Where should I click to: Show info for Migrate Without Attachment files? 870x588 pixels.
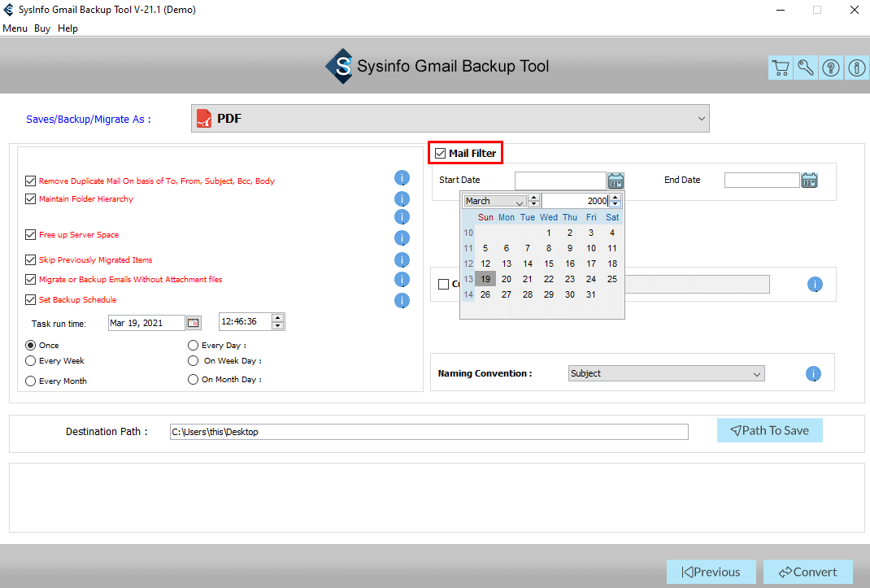coord(402,279)
